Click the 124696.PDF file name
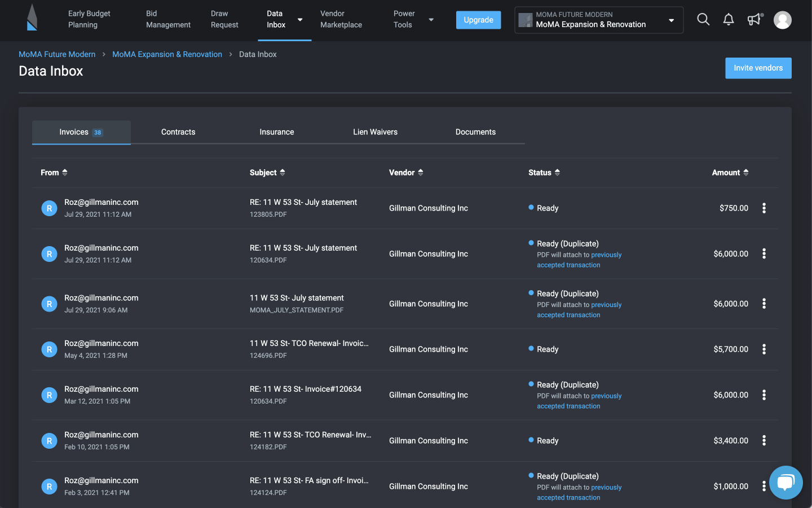 268,356
